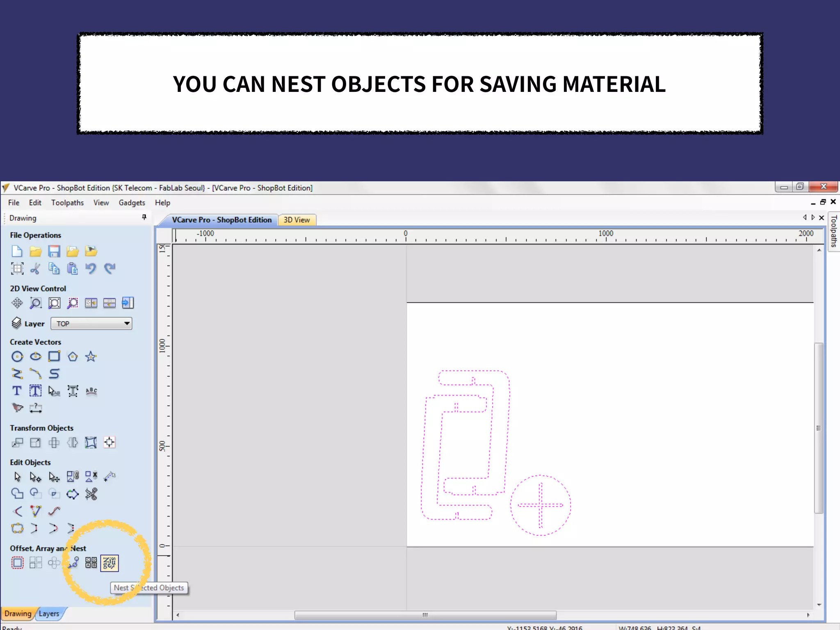Select the Draw Star tool

pos(91,356)
